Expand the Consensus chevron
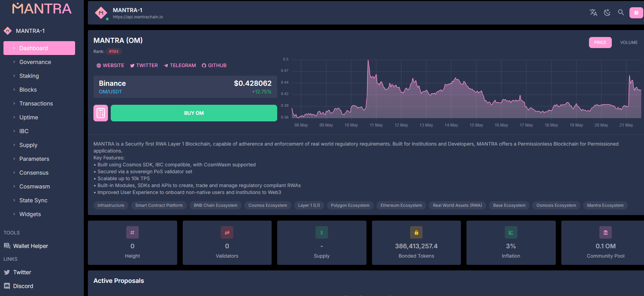Viewport: 644px width, 296px height. 14,173
